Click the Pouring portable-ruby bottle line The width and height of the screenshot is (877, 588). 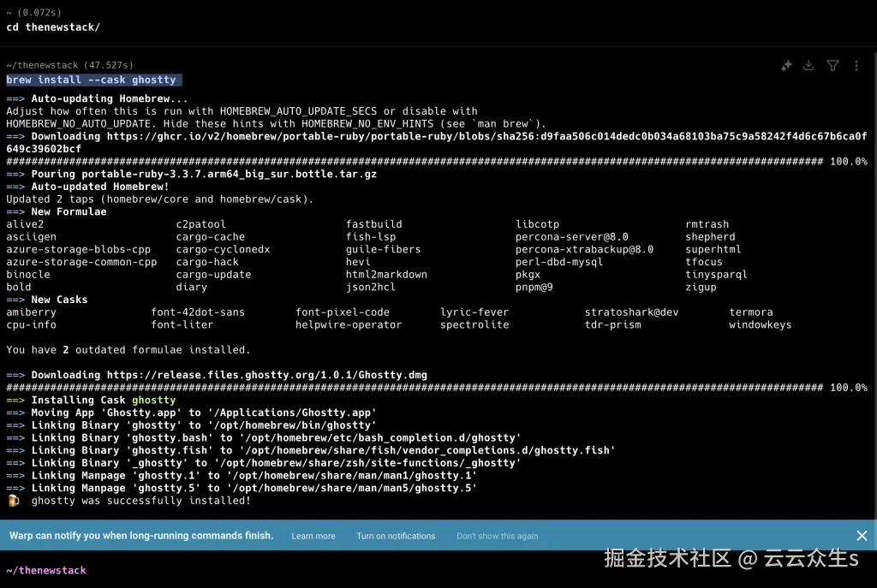pyautogui.click(x=191, y=174)
